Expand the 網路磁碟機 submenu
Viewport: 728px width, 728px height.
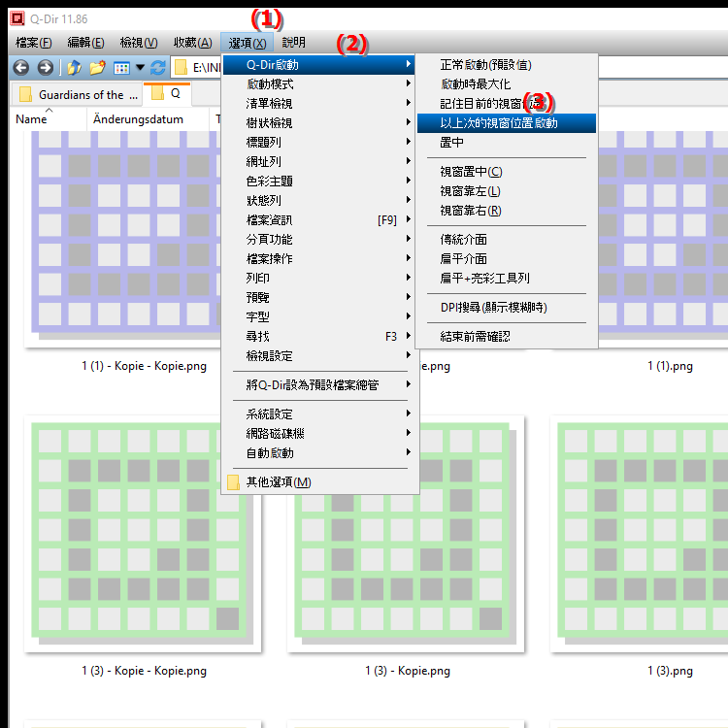pyautogui.click(x=319, y=434)
